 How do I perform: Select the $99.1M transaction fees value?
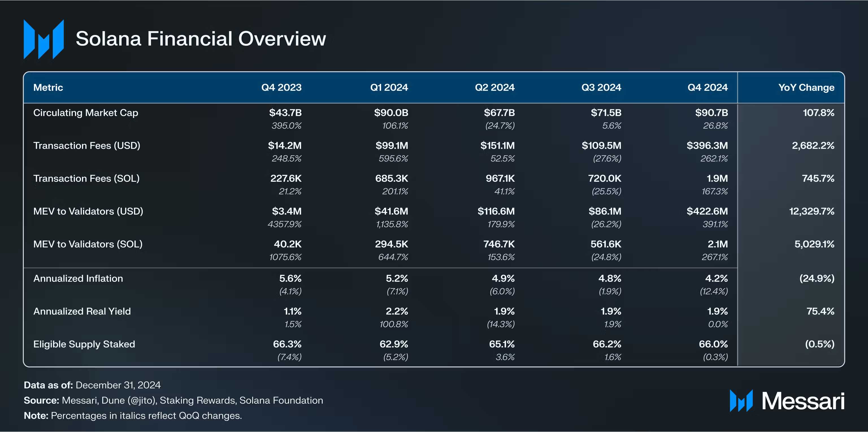click(392, 146)
